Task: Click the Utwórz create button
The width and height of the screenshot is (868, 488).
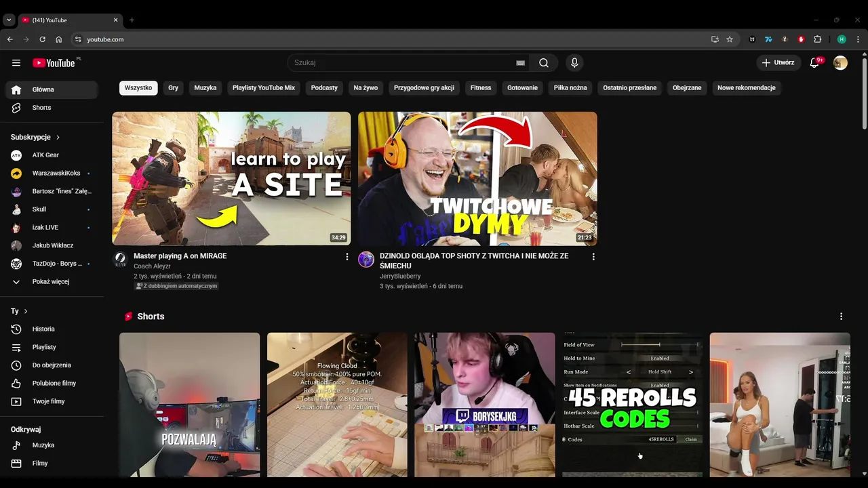Action: [778, 63]
